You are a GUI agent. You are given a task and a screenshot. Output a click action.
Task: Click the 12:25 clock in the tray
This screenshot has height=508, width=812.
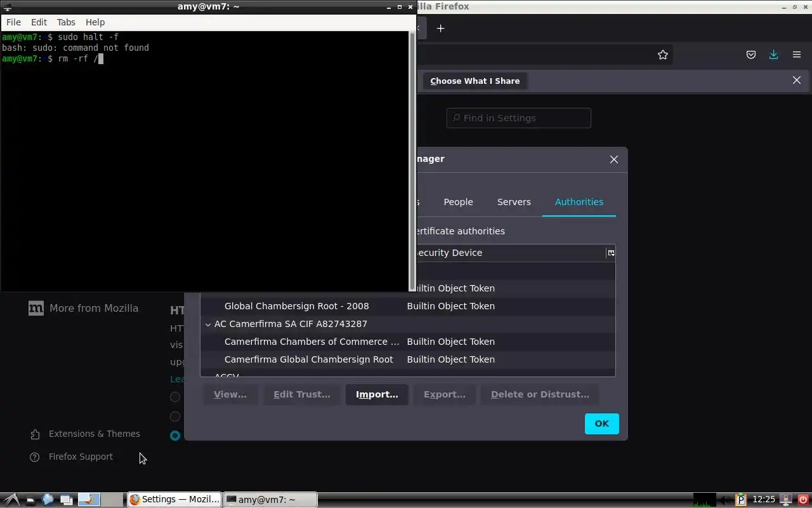coord(764,500)
